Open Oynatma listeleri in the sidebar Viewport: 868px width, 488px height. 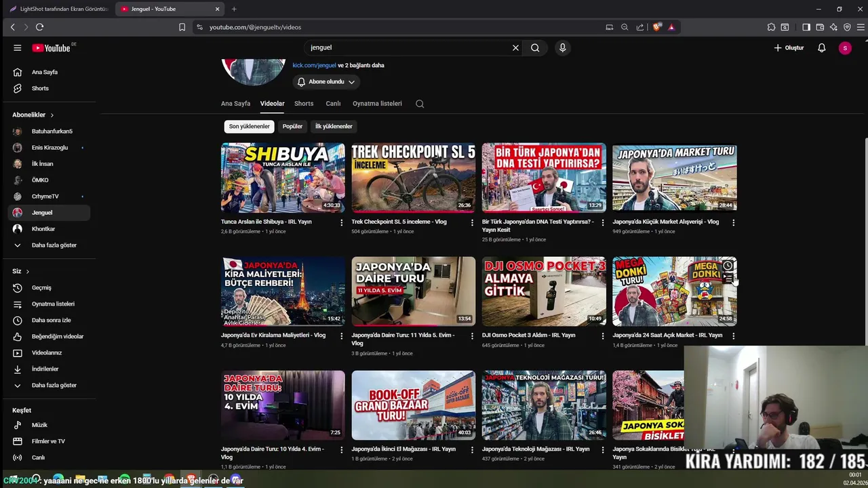coord(49,304)
